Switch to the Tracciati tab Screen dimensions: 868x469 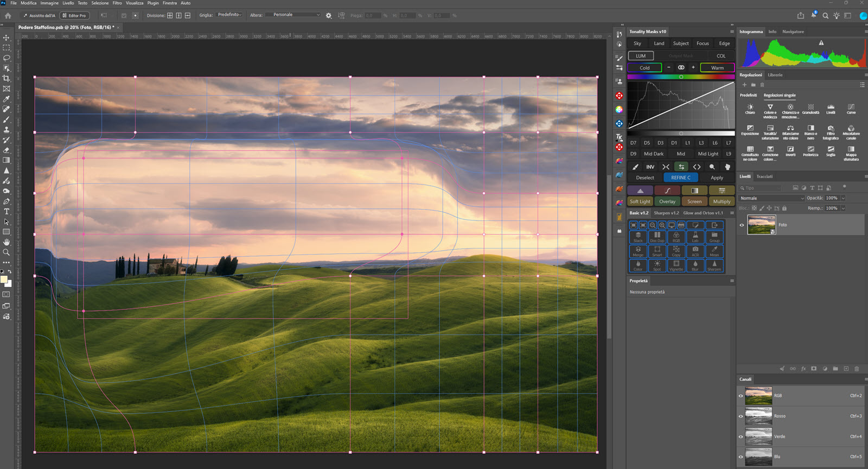tap(764, 176)
